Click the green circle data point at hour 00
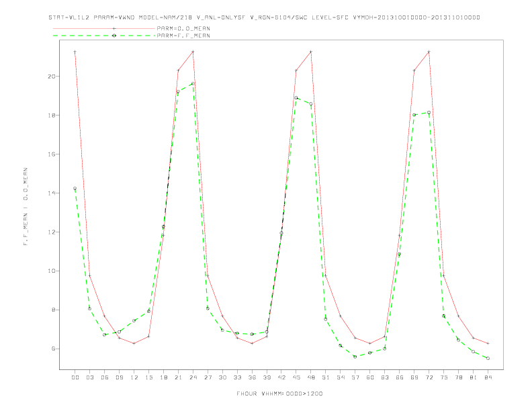 coord(75,189)
